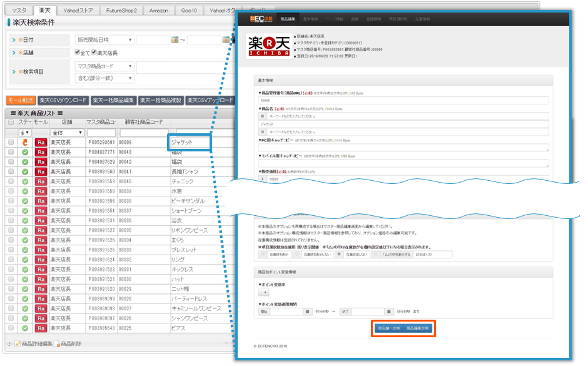Click the orange pending status icon for ジャケット row

click(25, 143)
